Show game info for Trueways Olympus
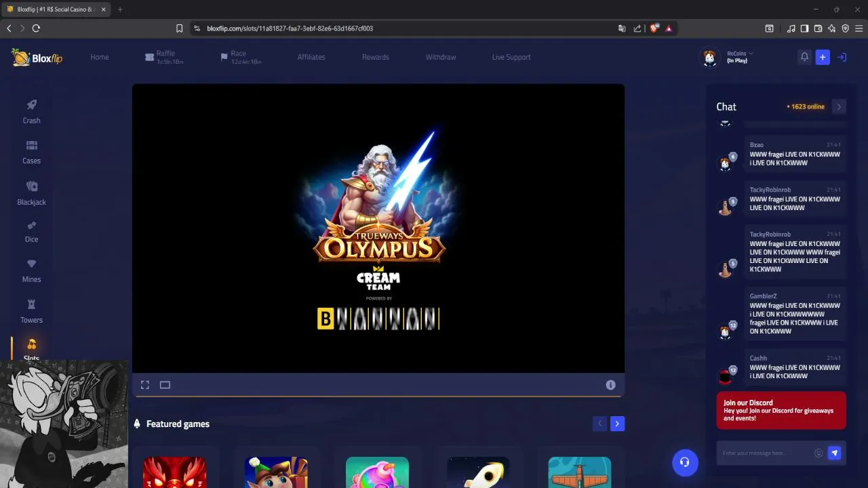Image resolution: width=868 pixels, height=488 pixels. pyautogui.click(x=610, y=385)
